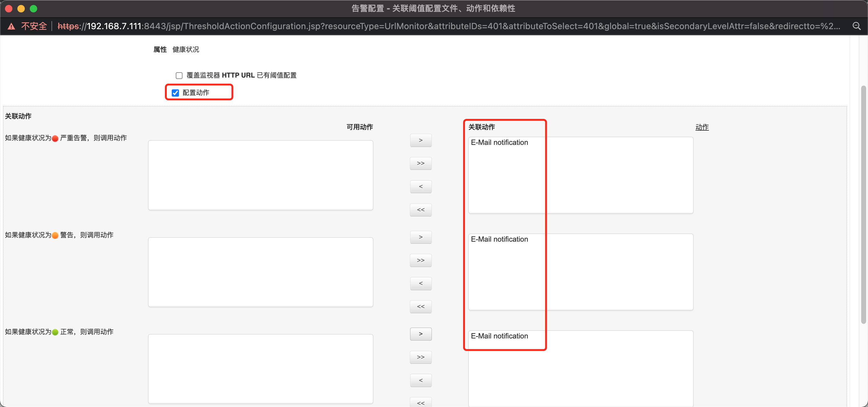Select E-Mail notification in 严重告警 associated actions
868x407 pixels.
coord(499,143)
